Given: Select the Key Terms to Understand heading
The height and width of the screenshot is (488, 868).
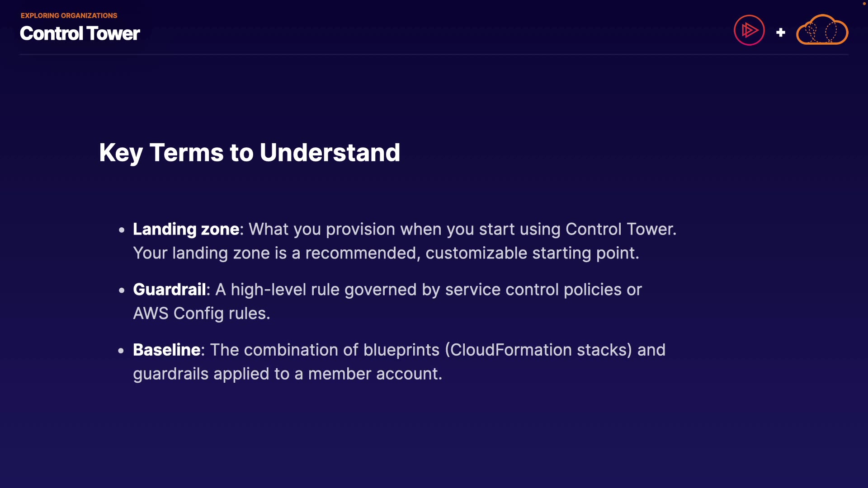Looking at the screenshot, I should [250, 152].
